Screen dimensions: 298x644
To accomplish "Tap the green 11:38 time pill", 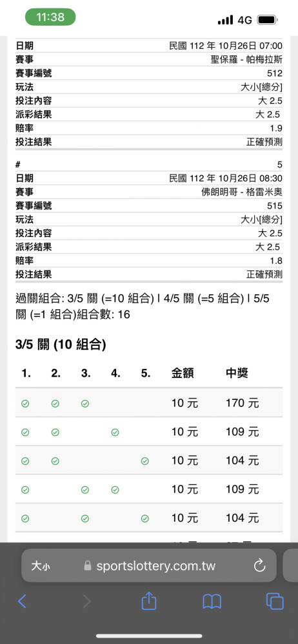I will 50,17.
